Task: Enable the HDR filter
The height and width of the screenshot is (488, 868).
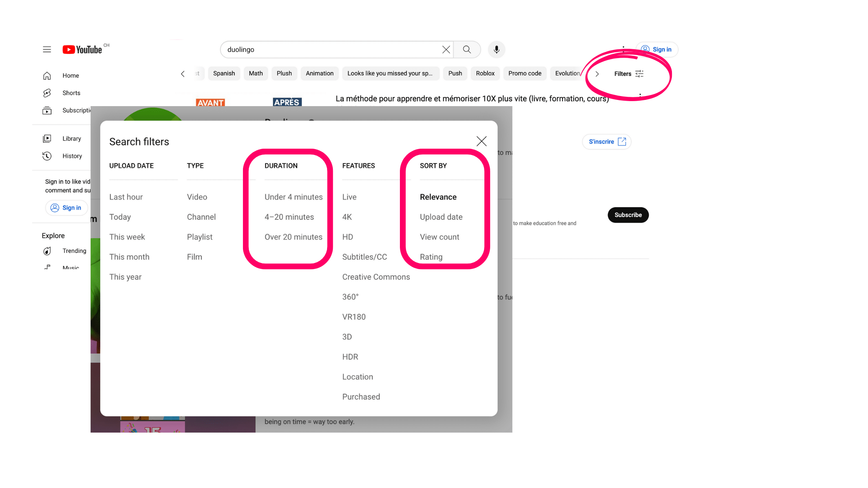Action: pos(350,357)
